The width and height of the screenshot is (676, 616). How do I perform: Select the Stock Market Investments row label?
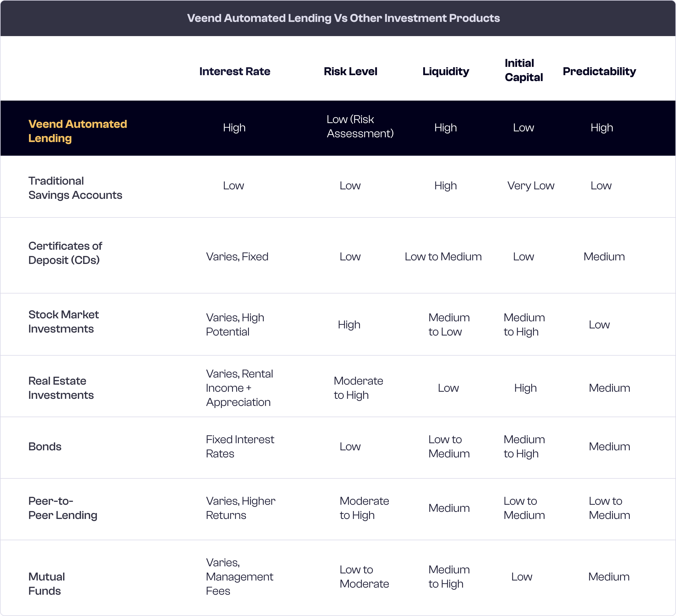(63, 322)
